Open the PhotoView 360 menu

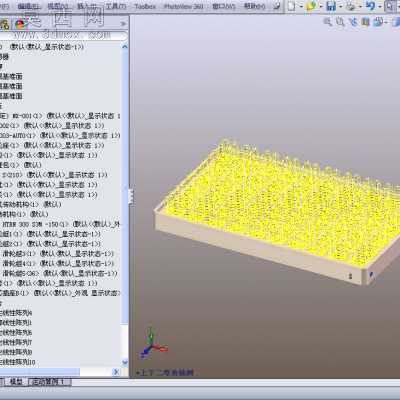point(184,6)
